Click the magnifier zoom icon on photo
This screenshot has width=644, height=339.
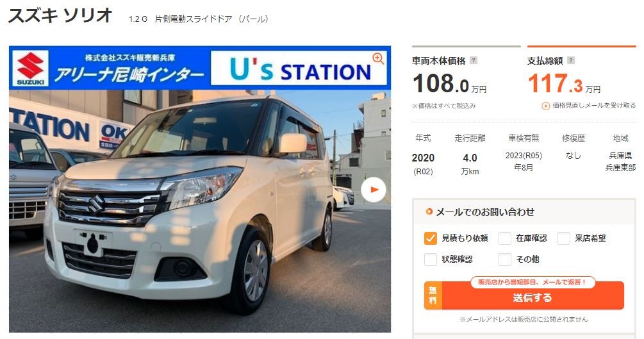pyautogui.click(x=378, y=58)
